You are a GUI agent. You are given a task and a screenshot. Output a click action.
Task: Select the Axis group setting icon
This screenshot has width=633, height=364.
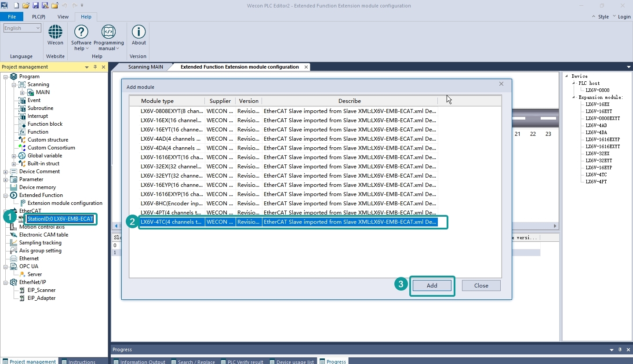tap(13, 251)
